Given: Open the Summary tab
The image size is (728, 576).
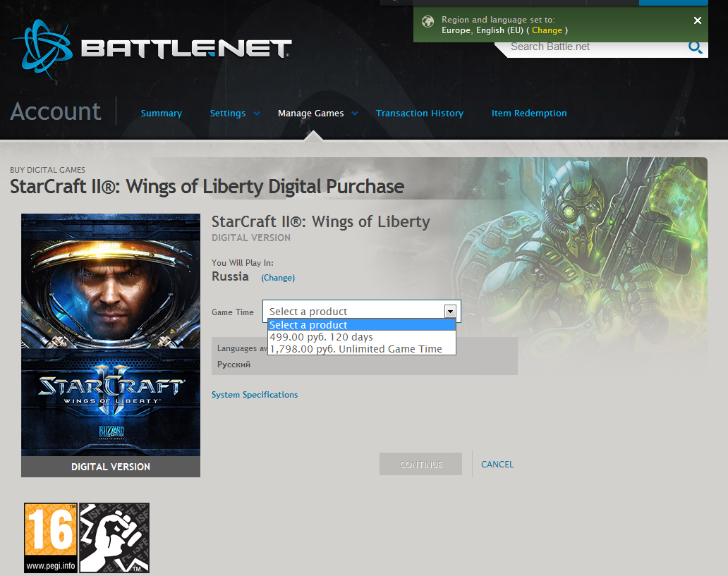Looking at the screenshot, I should tap(161, 114).
